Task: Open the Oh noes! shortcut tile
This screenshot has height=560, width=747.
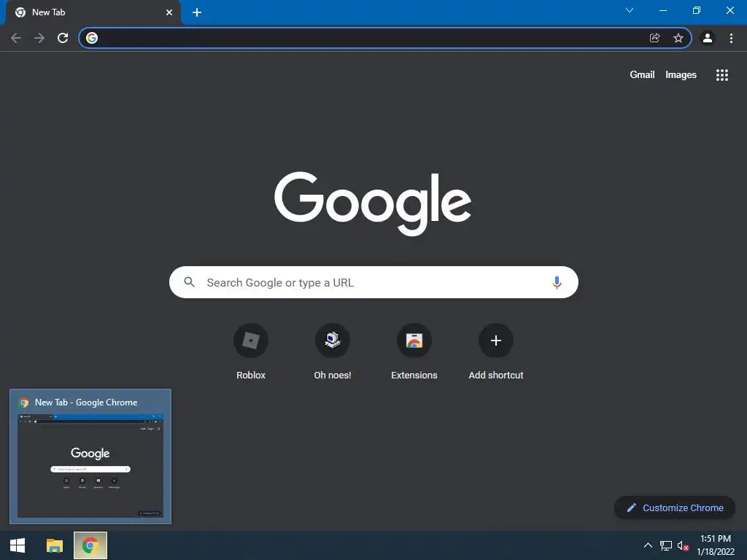Action: (x=333, y=352)
